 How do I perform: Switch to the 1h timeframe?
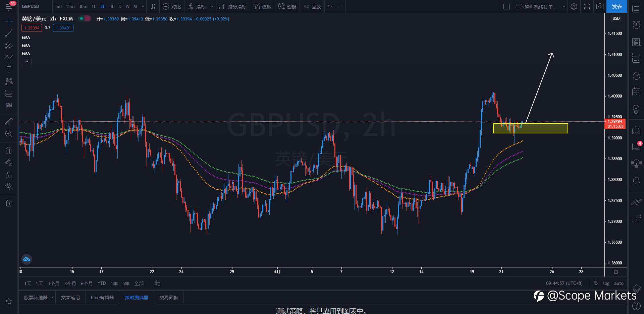(x=94, y=6)
